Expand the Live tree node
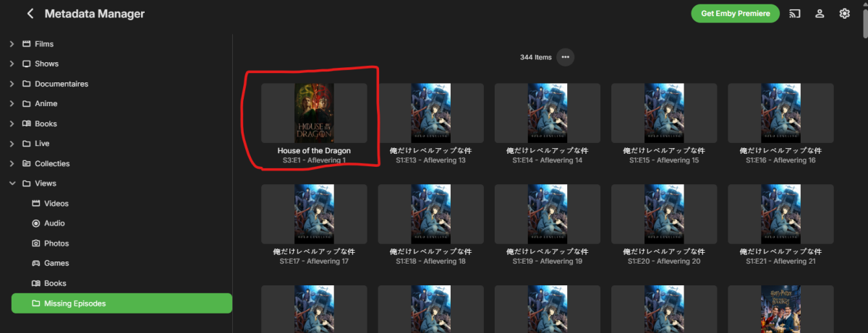This screenshot has width=868, height=333. point(12,144)
